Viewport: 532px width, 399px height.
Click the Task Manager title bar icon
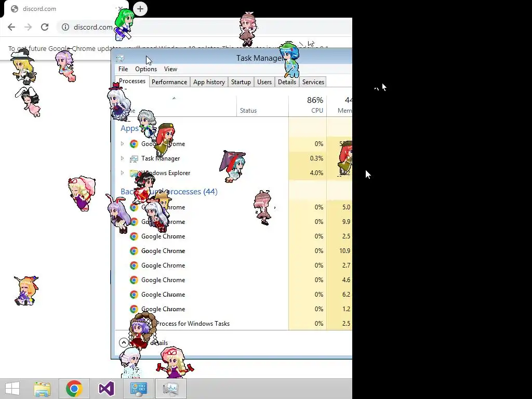point(120,58)
